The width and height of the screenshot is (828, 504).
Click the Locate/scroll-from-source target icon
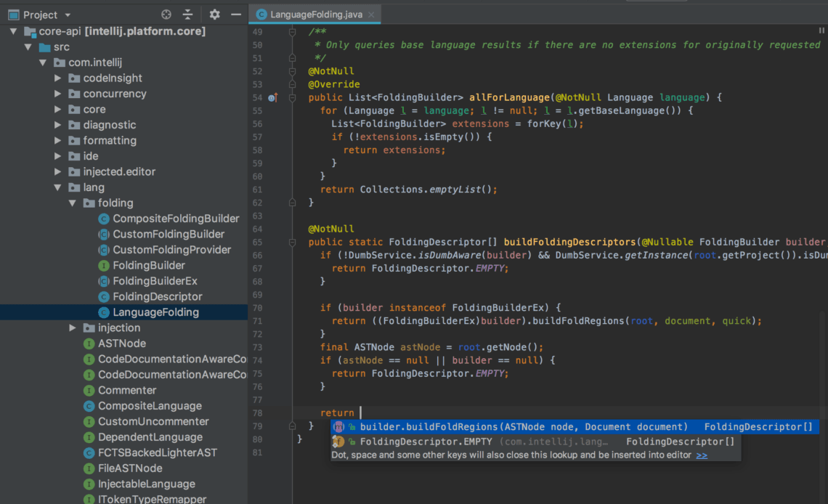tap(166, 15)
